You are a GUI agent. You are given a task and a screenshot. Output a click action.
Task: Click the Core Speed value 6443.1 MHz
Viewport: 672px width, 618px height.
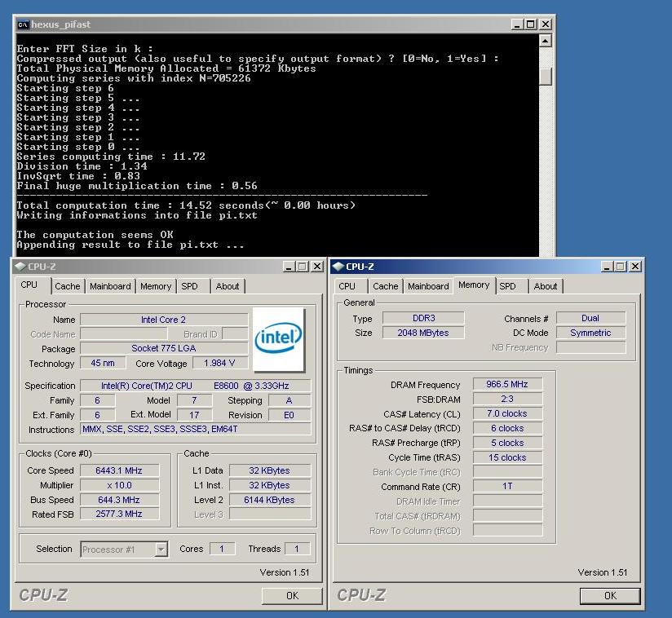(x=119, y=470)
